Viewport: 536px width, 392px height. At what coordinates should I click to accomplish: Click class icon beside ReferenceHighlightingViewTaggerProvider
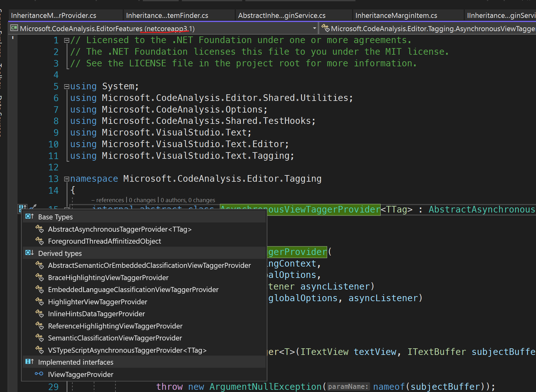point(40,326)
